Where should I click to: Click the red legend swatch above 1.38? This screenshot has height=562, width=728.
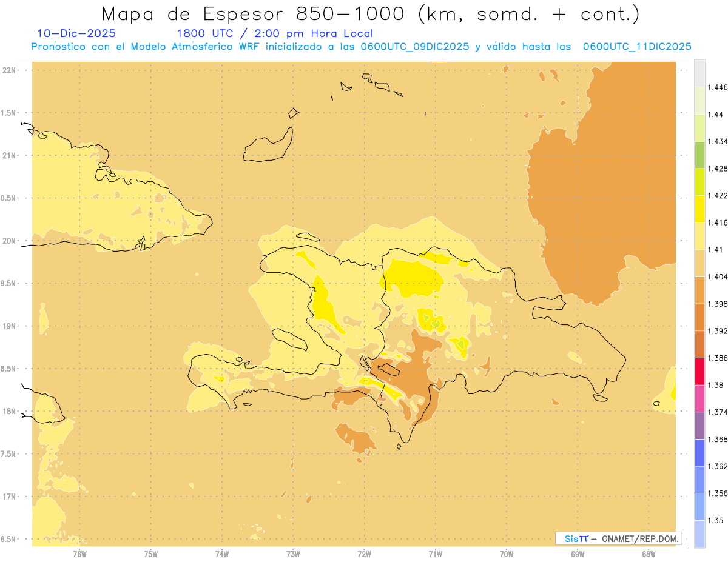(699, 372)
